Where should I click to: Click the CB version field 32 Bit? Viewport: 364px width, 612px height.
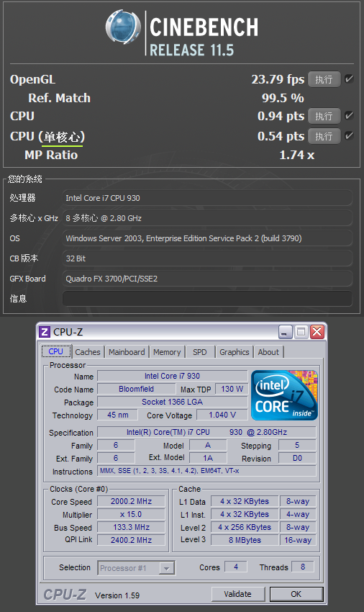(208, 258)
